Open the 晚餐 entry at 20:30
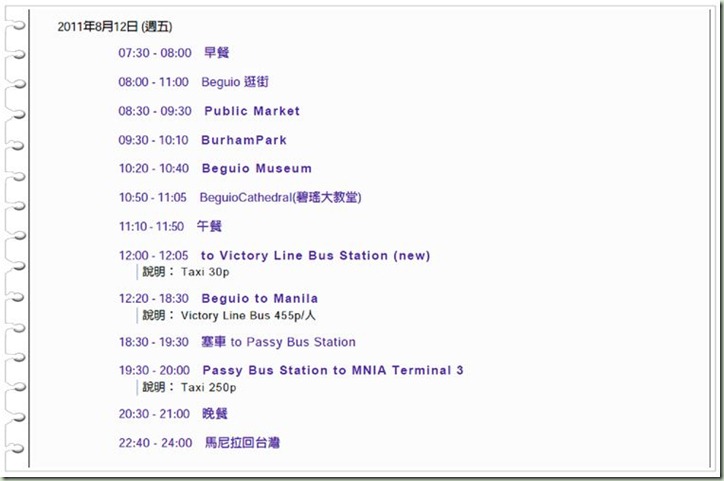 [x=215, y=414]
